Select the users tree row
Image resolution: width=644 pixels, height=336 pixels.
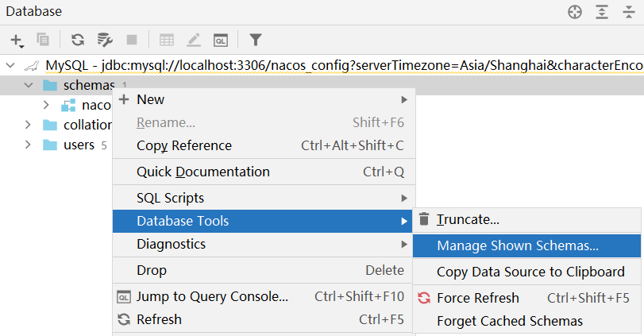(56, 145)
